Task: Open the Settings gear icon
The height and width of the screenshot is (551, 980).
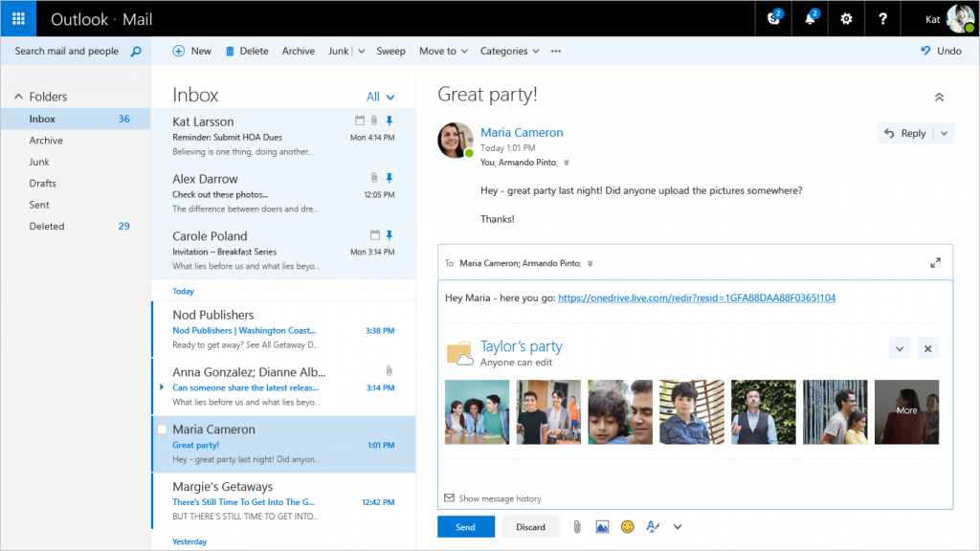Action: point(846,18)
